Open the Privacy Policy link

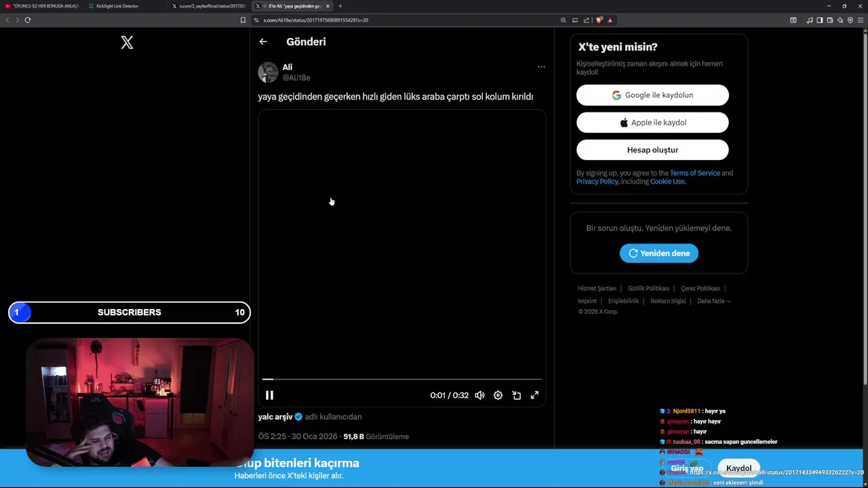(597, 182)
